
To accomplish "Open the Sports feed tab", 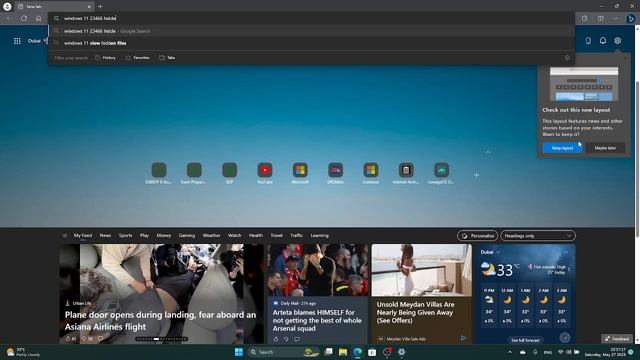I will [125, 236].
